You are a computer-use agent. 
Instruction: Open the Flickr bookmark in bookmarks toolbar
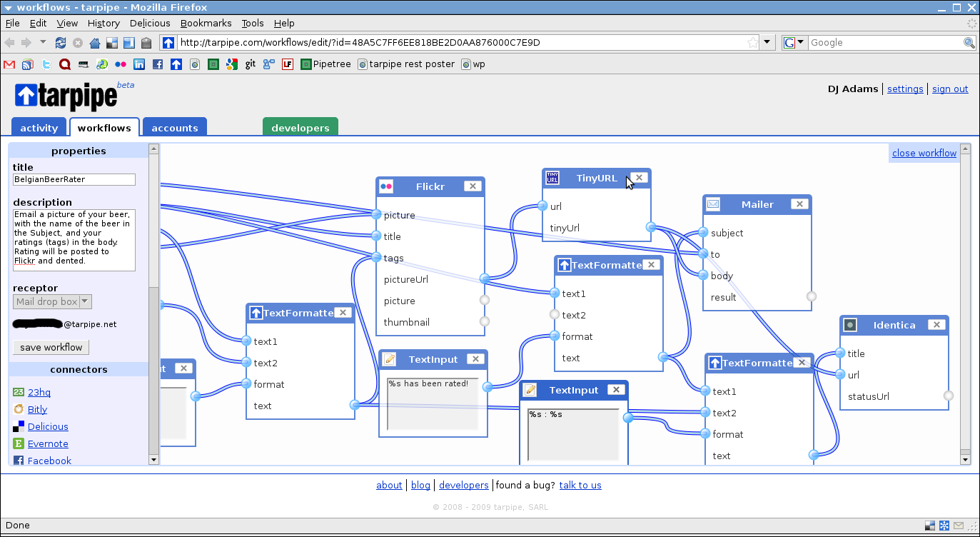[121, 64]
